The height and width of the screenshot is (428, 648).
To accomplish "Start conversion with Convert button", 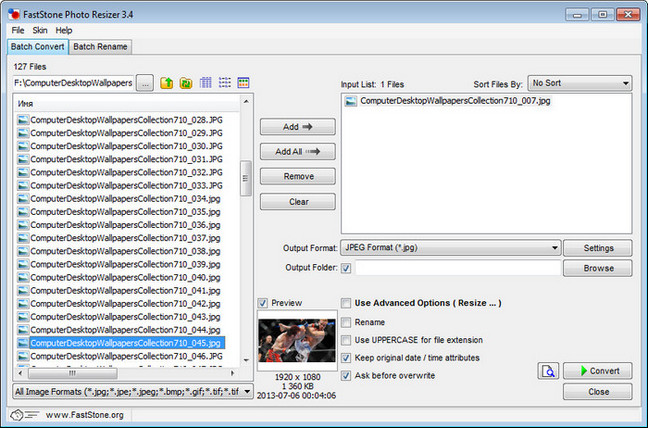I will (598, 371).
